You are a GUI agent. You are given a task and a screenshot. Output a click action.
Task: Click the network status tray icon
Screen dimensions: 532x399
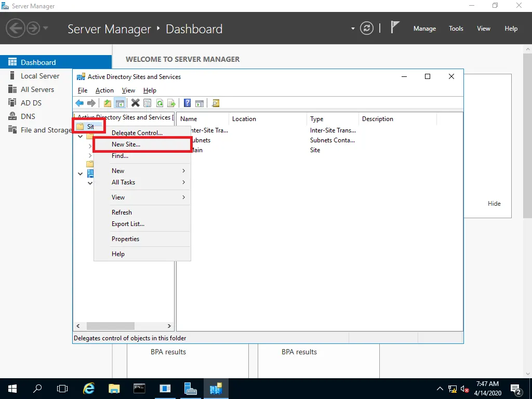point(453,389)
